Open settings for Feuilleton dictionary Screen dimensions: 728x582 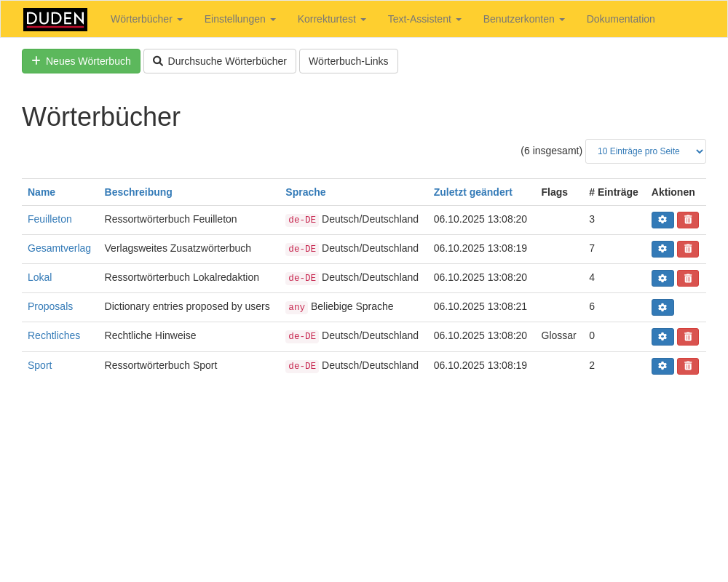pos(662,220)
